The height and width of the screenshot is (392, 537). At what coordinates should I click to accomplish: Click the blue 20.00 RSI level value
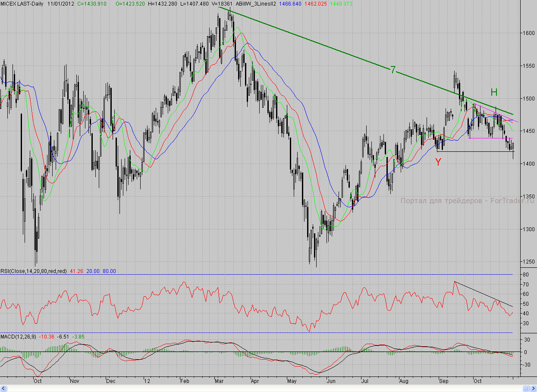click(93, 271)
